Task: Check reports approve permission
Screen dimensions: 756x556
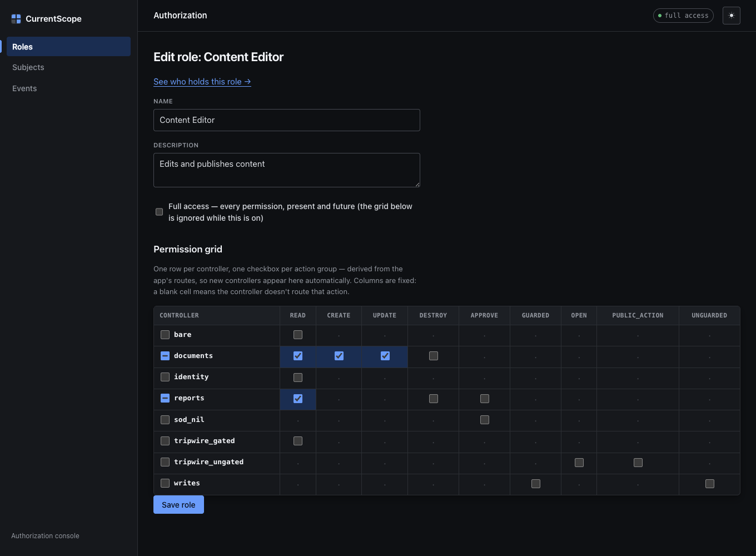Action: point(485,399)
